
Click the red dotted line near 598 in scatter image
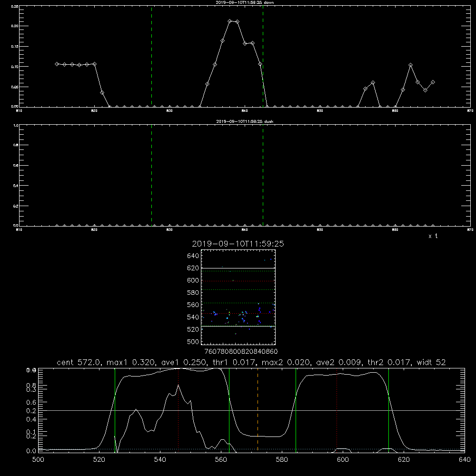[x=238, y=281]
